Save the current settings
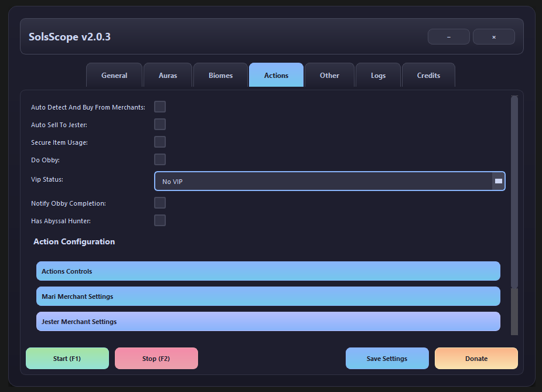 click(x=387, y=359)
